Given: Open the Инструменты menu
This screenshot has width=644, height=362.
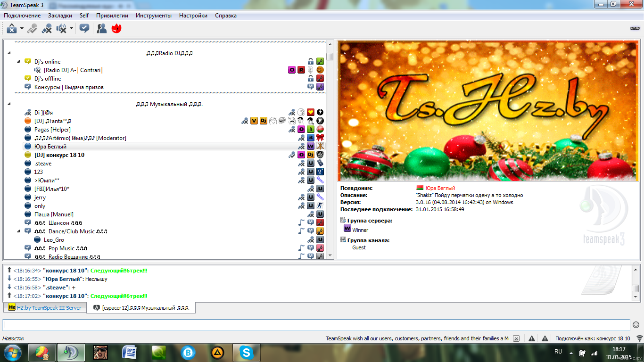Looking at the screenshot, I should point(154,16).
